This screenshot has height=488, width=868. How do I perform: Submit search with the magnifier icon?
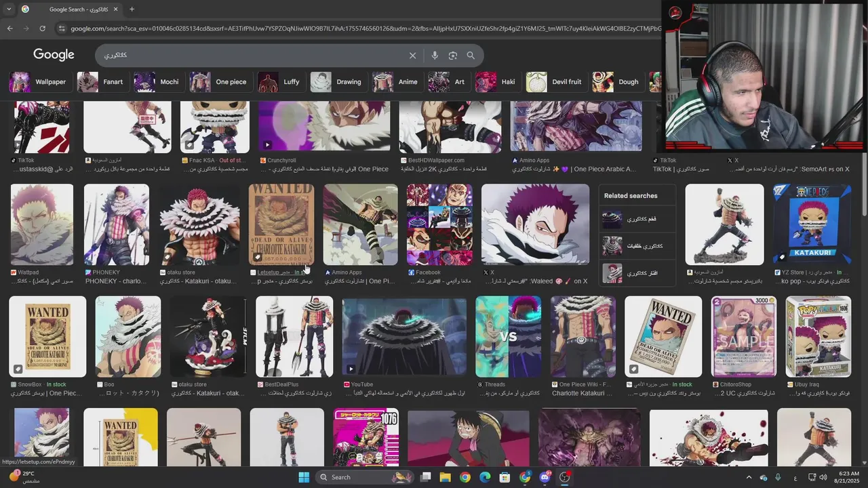click(x=471, y=56)
